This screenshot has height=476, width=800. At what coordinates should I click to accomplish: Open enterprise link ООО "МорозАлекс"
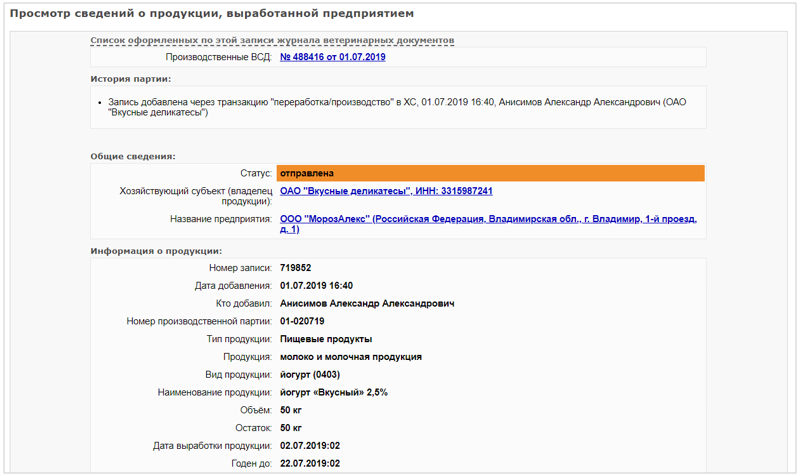(x=488, y=219)
